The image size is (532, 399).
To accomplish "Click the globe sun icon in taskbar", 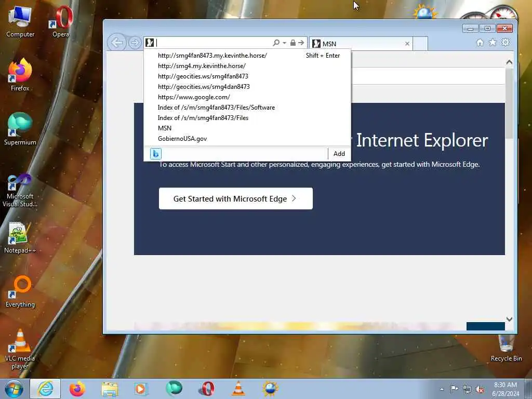I will click(270, 389).
